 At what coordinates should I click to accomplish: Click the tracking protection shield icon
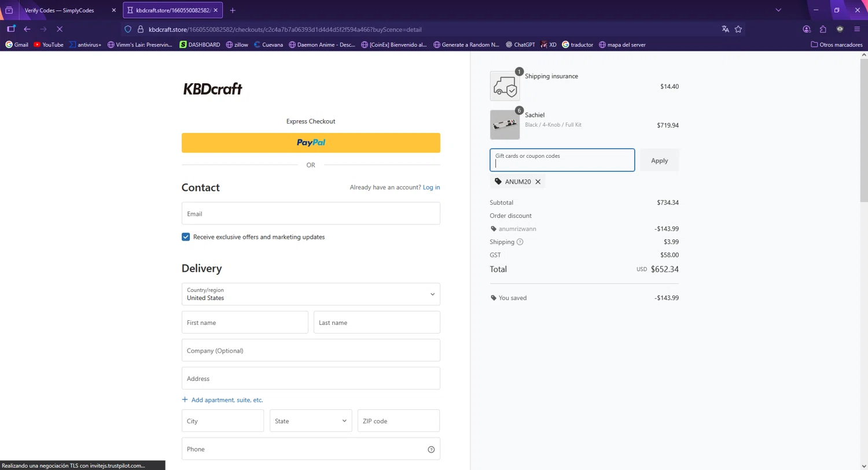(x=128, y=29)
